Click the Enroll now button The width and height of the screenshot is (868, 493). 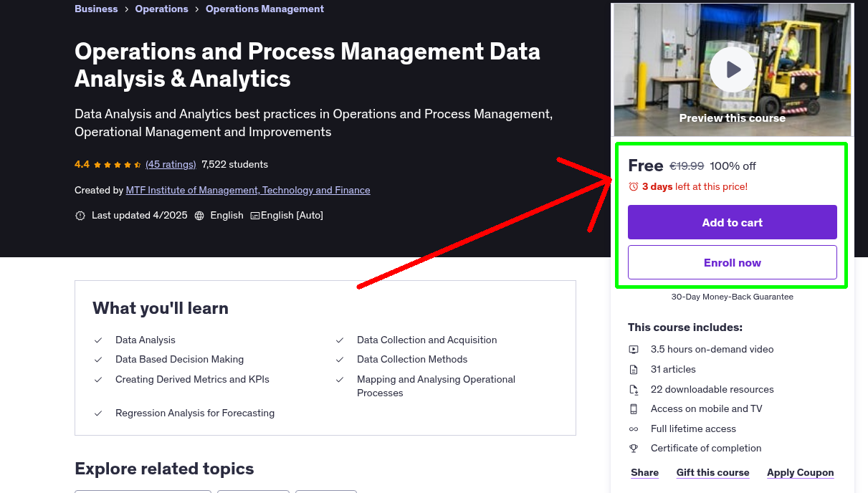[x=733, y=262]
